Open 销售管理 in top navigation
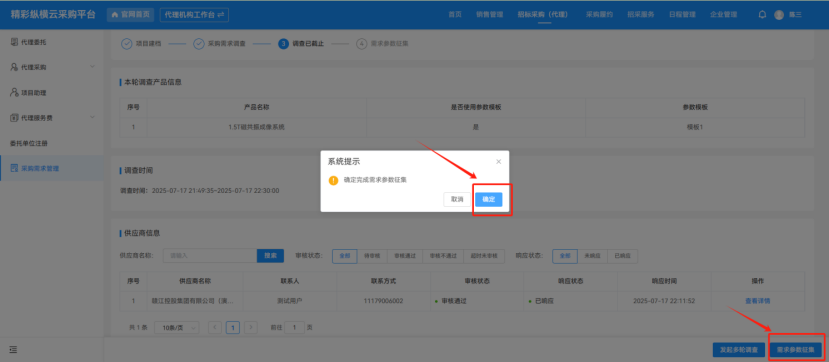Image resolution: width=829 pixels, height=362 pixels. pos(489,15)
